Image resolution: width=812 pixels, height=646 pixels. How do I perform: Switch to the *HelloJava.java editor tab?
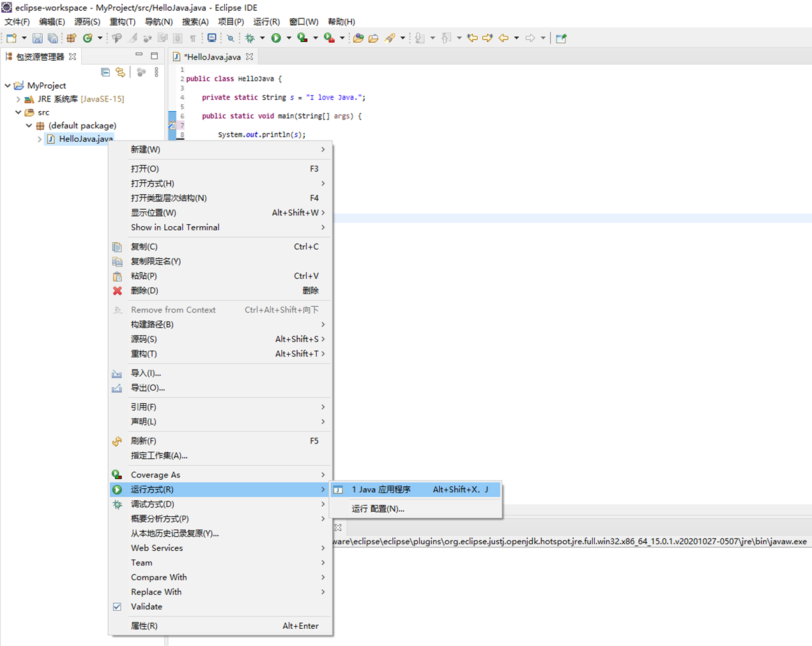pyautogui.click(x=211, y=57)
